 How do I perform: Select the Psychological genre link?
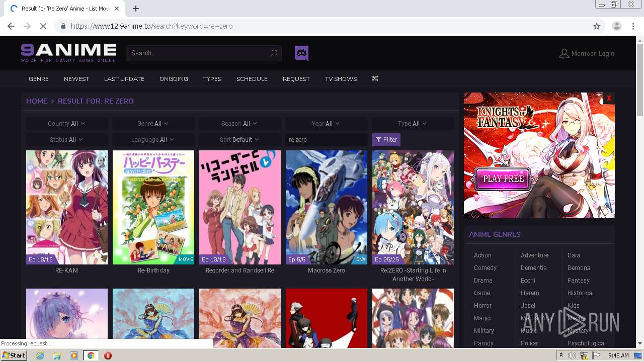point(587,343)
